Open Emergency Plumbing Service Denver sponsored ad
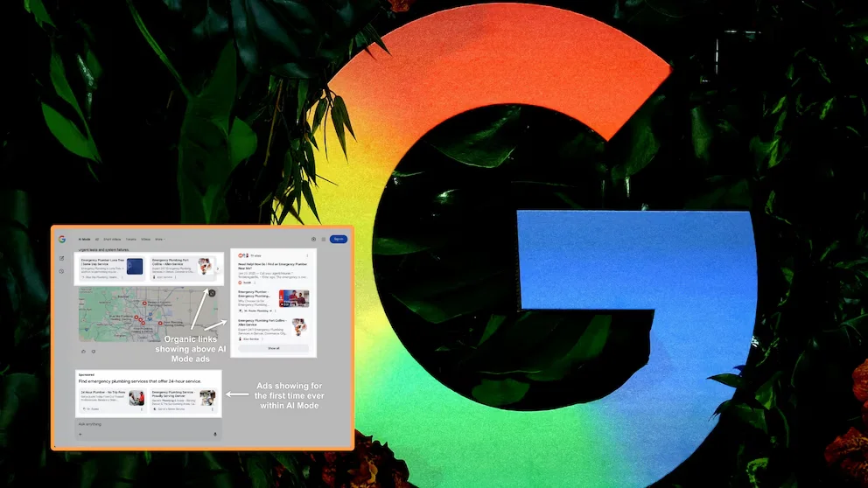 click(184, 400)
